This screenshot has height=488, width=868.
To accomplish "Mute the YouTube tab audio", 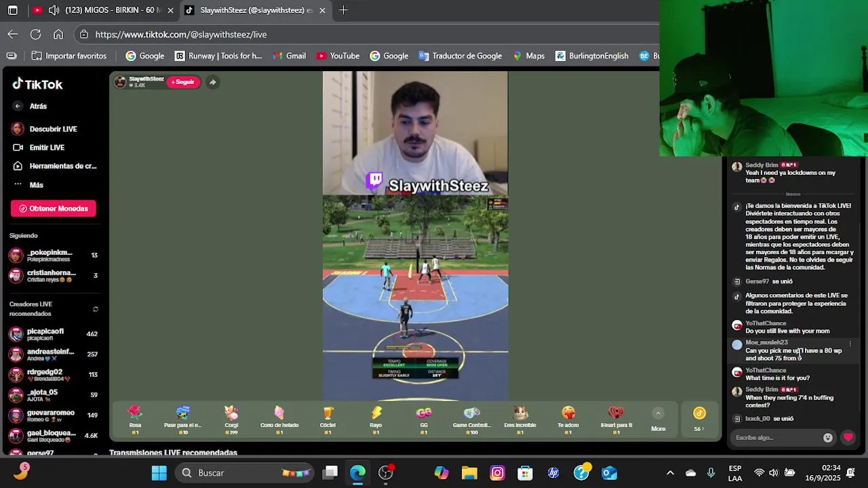I will tap(54, 10).
